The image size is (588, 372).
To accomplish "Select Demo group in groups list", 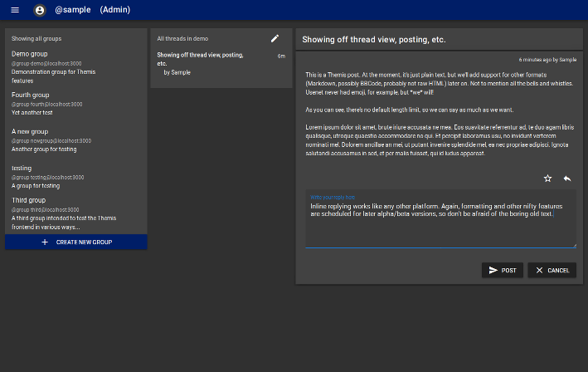I will (x=30, y=53).
